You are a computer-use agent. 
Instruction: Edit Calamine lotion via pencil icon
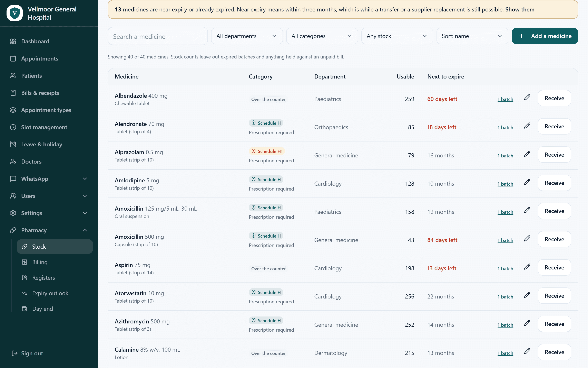coord(527,351)
